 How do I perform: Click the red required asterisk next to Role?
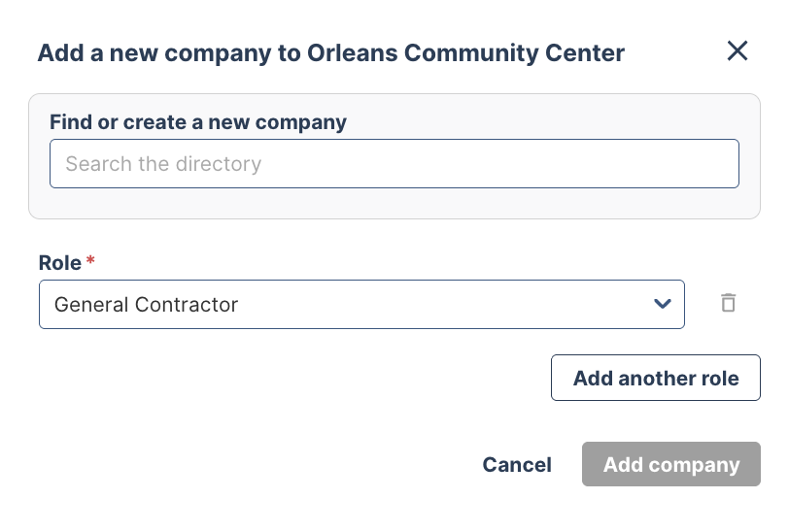[x=91, y=262]
